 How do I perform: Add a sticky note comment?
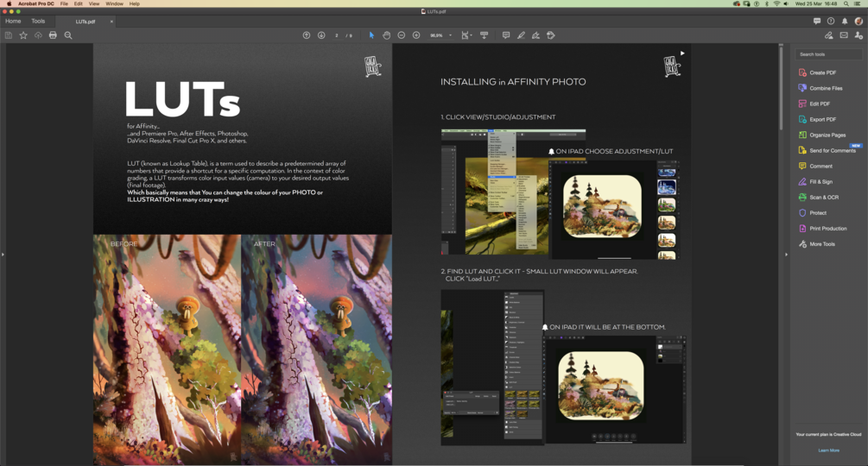point(506,35)
